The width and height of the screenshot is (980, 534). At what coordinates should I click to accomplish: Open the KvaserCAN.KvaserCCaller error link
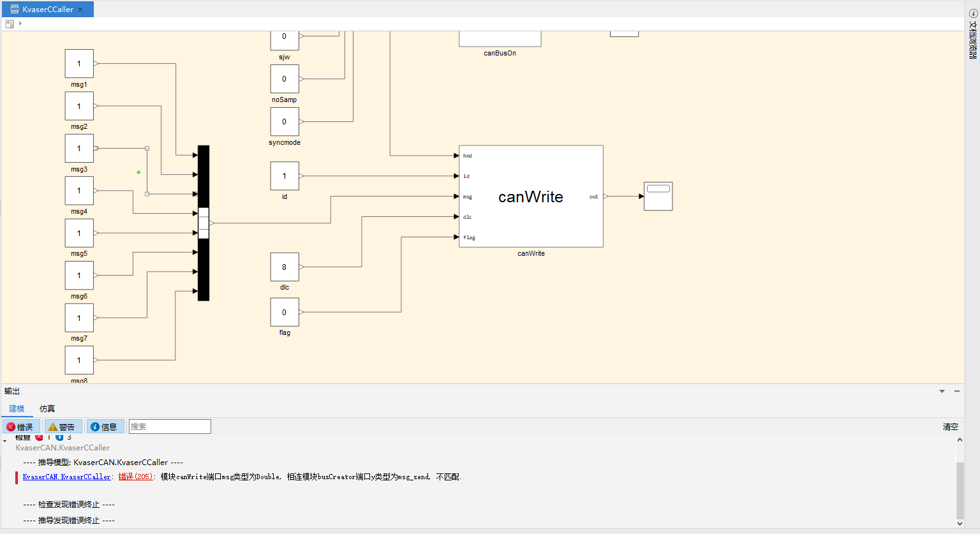point(67,477)
